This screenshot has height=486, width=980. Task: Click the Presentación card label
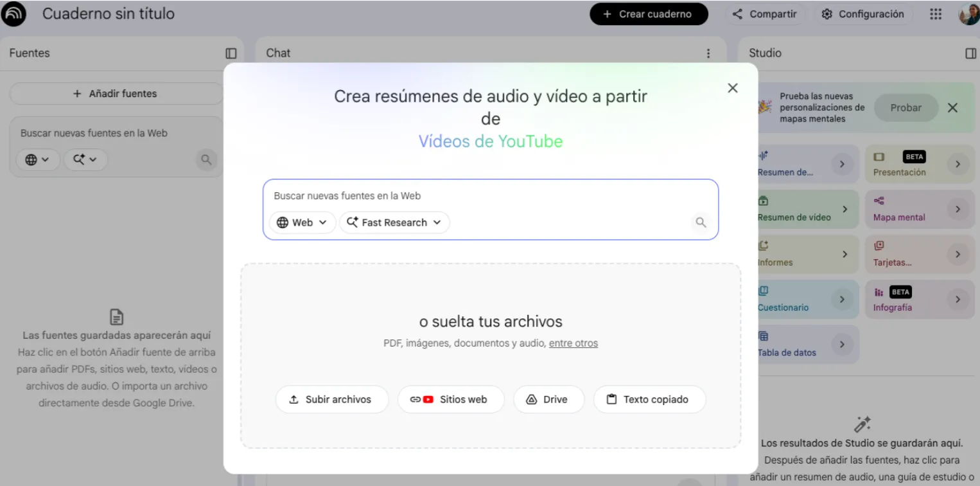(899, 172)
